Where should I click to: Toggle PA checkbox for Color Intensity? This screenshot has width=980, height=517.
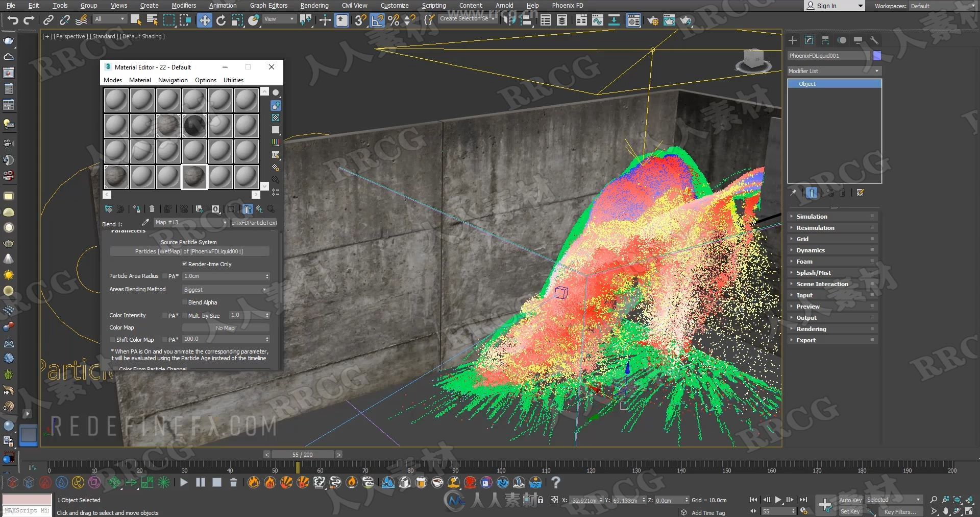pos(165,315)
